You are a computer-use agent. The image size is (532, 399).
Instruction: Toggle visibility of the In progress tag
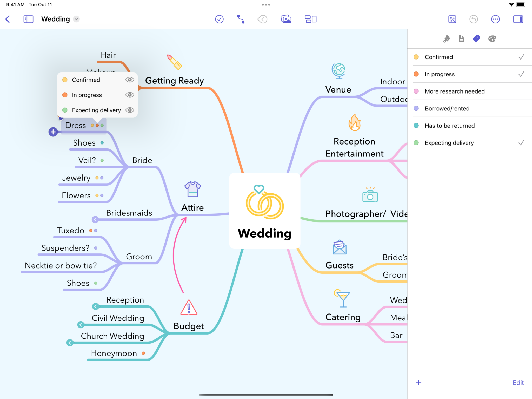(x=130, y=95)
